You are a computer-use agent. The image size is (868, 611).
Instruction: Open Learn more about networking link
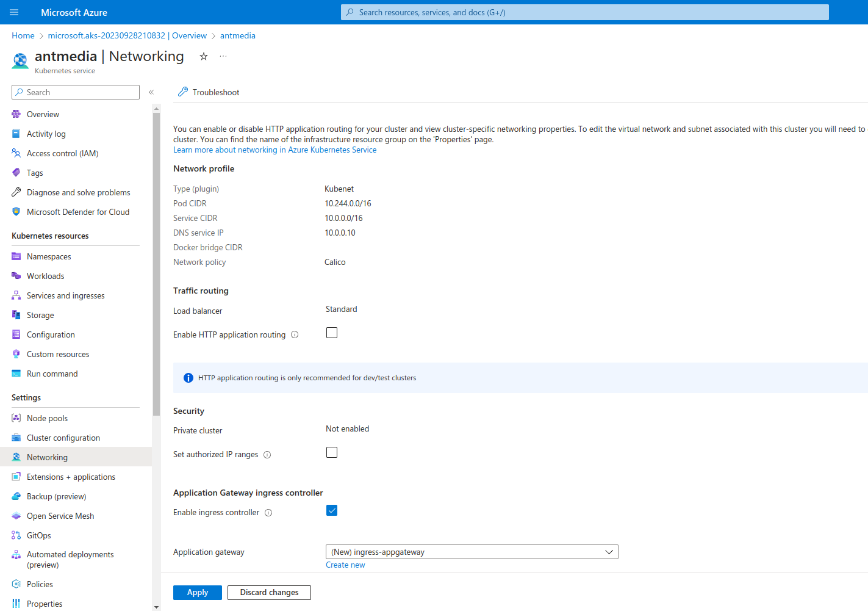(x=274, y=150)
